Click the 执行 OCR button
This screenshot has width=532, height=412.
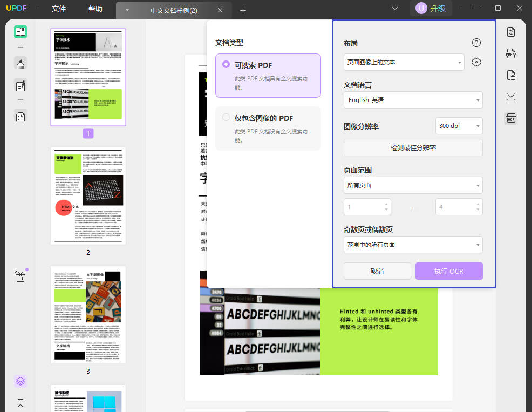(449, 271)
